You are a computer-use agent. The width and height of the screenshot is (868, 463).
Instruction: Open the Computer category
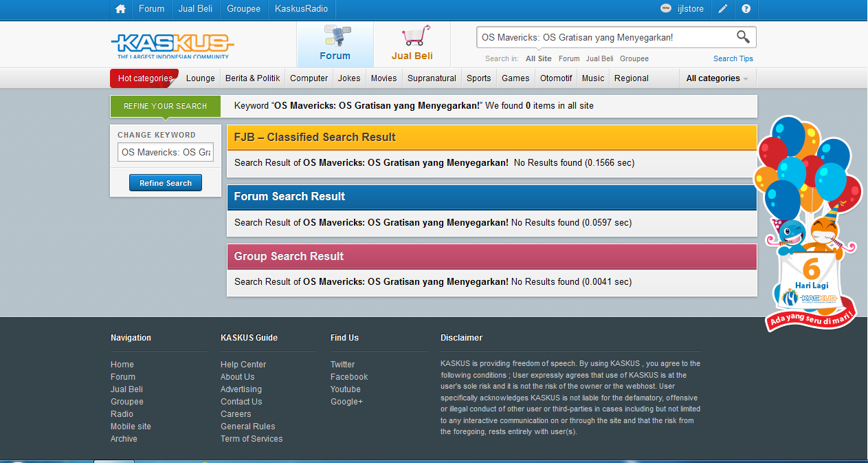click(309, 78)
